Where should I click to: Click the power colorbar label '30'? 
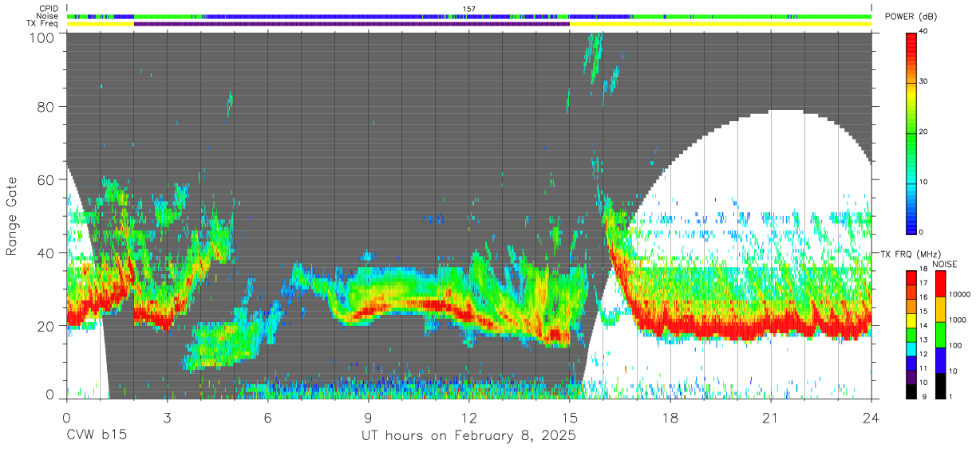923,82
